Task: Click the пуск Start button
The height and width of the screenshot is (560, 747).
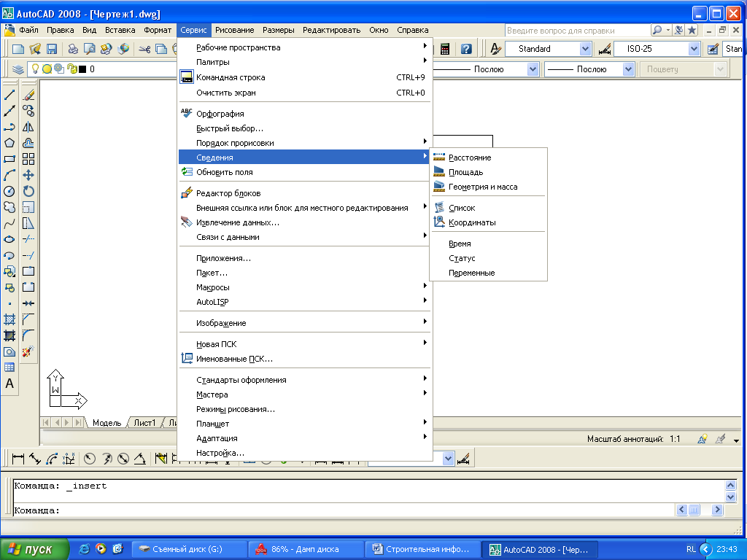Action: coord(34,549)
